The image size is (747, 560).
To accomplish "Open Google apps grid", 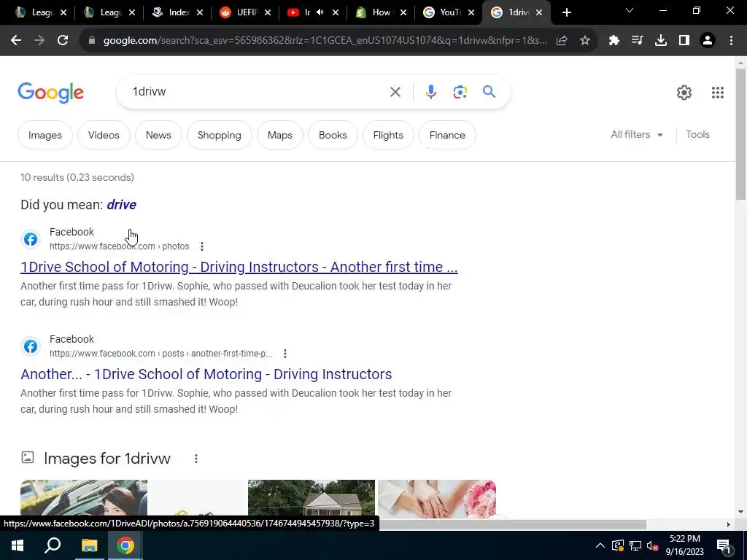I will click(x=718, y=93).
